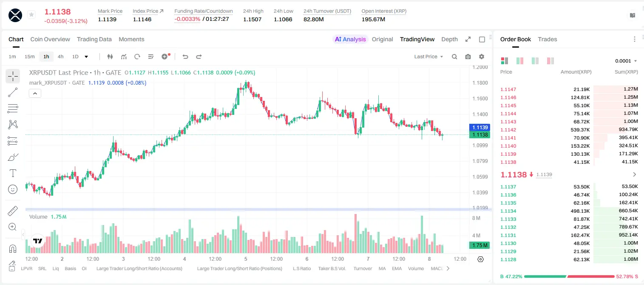Add XRP to favorites with star icon
The width and height of the screenshot is (644, 285).
click(x=31, y=15)
